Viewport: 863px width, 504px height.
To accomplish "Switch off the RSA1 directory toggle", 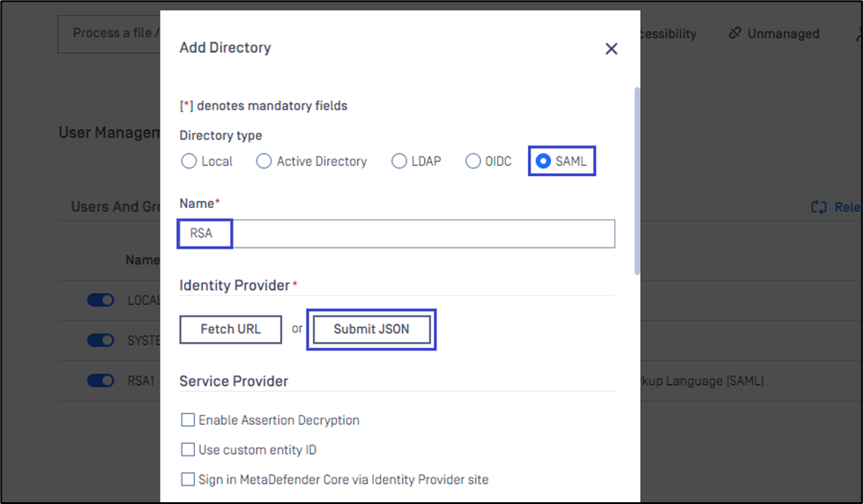I will coord(100,381).
